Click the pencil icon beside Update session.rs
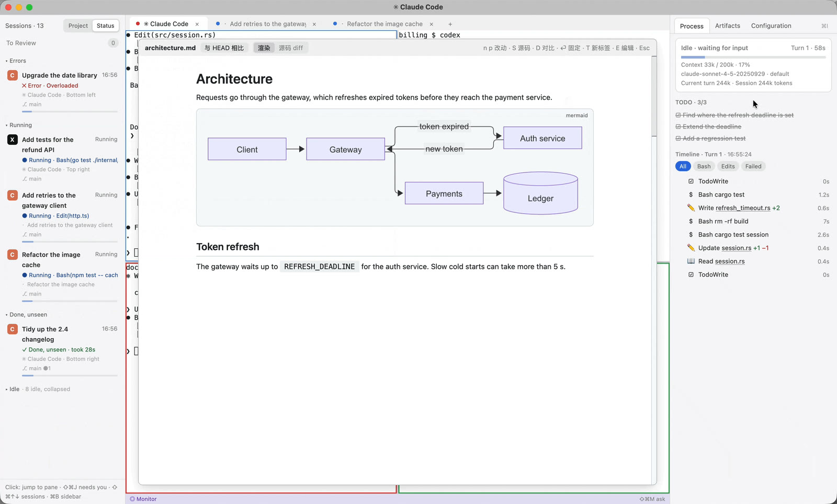The image size is (837, 504). [x=691, y=248]
